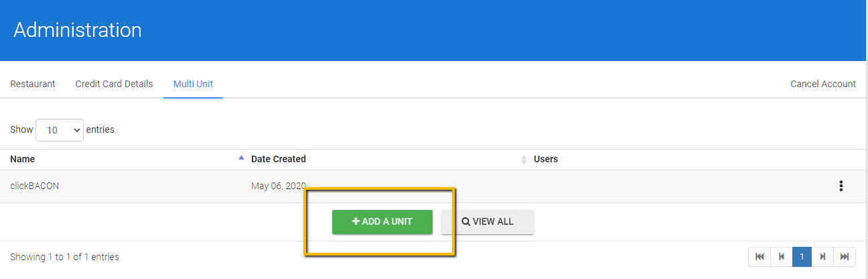The image size is (868, 279).
Task: Open the Credit Card Details tab
Action: (114, 84)
